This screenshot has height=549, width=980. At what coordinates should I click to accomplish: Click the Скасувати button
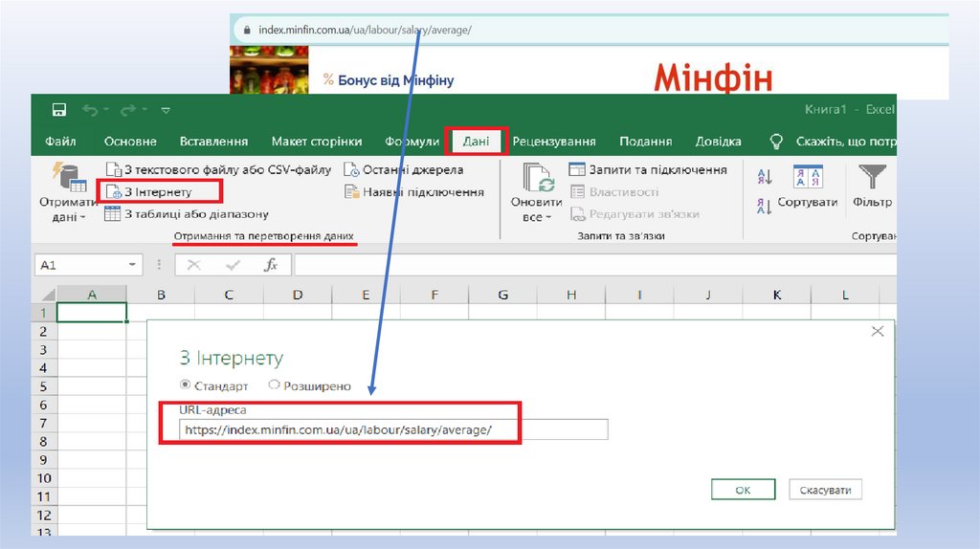pyautogui.click(x=825, y=490)
